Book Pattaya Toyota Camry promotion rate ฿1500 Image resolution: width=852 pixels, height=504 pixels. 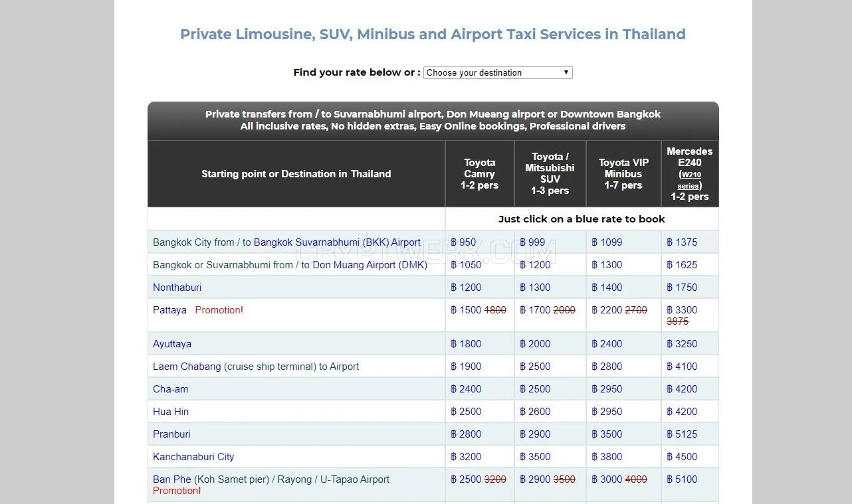466,310
